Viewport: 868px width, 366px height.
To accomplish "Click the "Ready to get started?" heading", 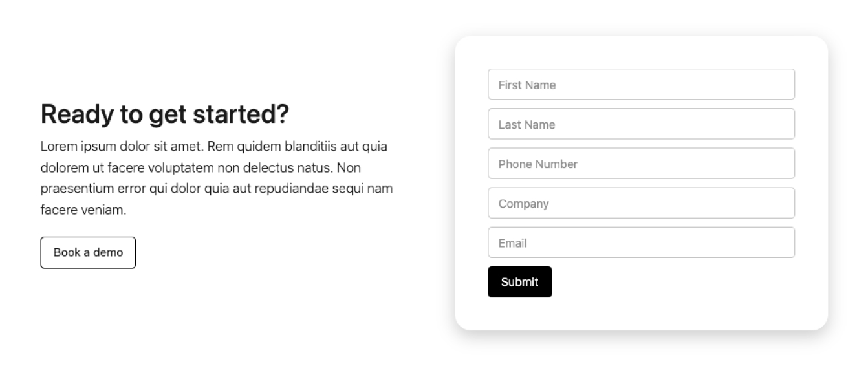I will pyautogui.click(x=165, y=114).
